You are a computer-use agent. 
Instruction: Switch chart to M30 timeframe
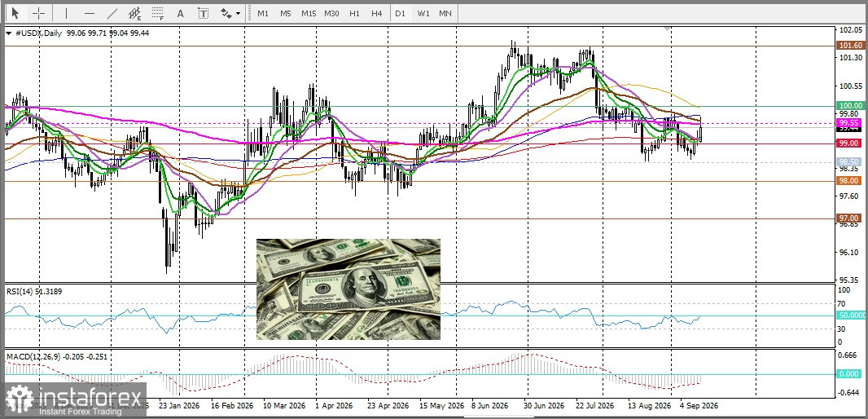coord(331,13)
